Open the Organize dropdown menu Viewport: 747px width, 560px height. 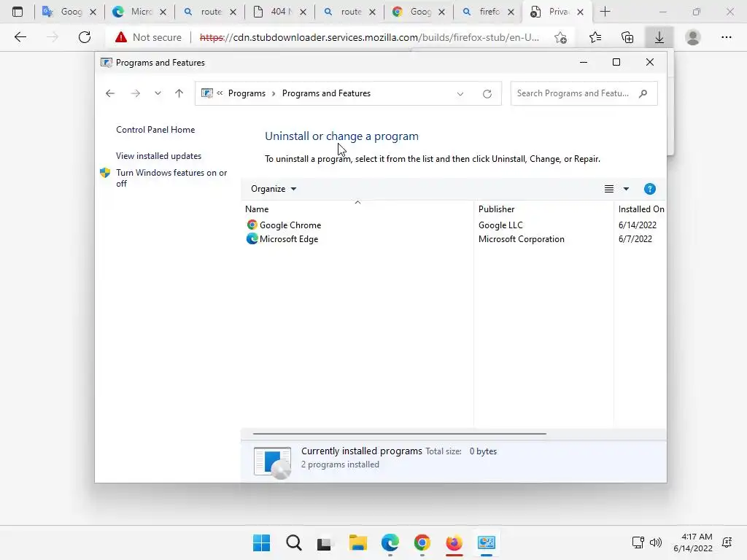(x=274, y=189)
